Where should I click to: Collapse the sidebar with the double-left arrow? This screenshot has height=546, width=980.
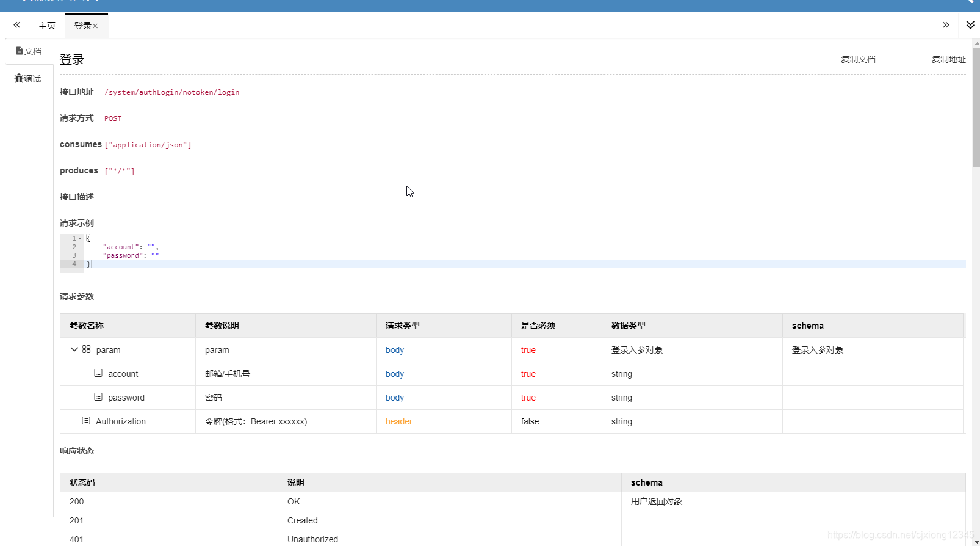pos(17,25)
